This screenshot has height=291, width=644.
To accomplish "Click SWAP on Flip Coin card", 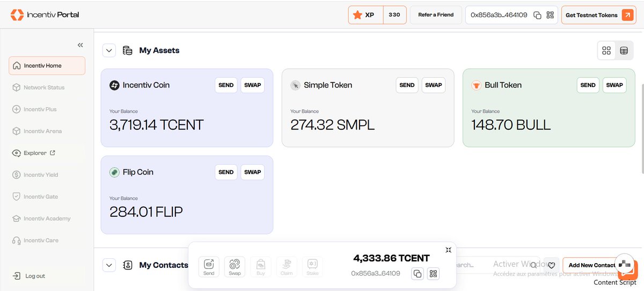I will (253, 172).
